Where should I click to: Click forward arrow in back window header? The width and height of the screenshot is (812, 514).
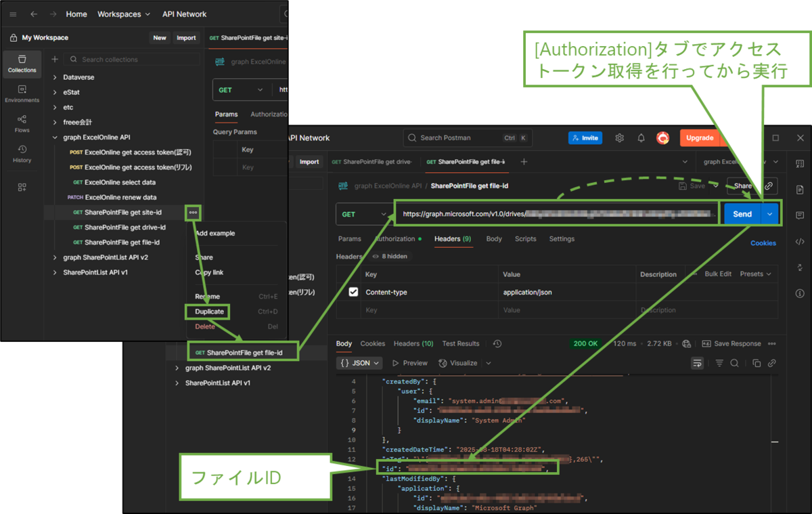pos(53,14)
